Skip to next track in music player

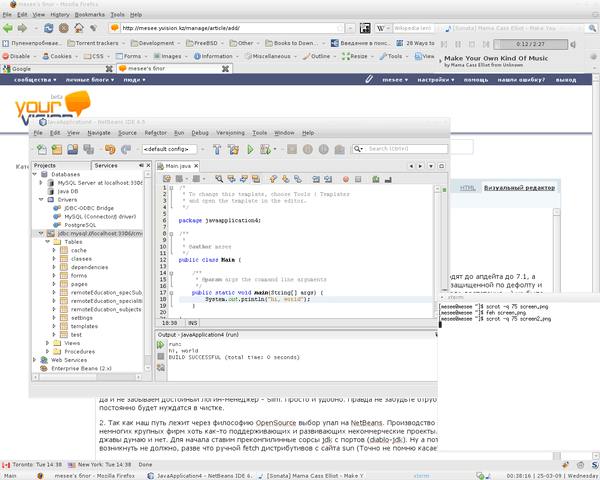coord(486,44)
